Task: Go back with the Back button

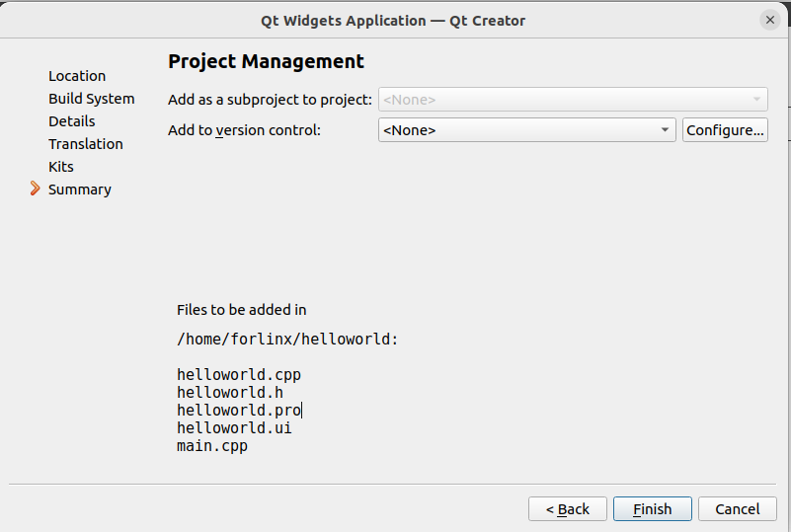Action: tap(566, 509)
